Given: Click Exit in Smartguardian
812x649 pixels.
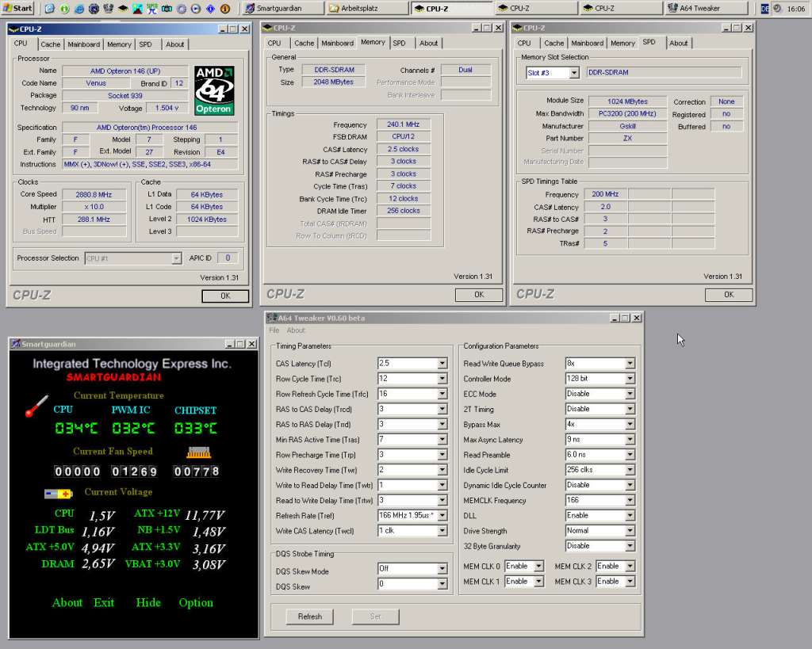Looking at the screenshot, I should click(x=104, y=602).
